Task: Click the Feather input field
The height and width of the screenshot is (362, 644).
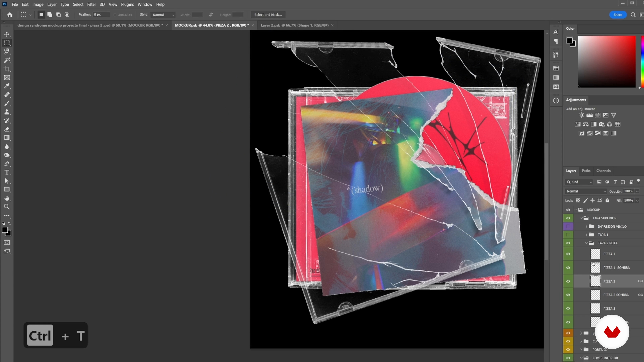Action: tap(101, 14)
